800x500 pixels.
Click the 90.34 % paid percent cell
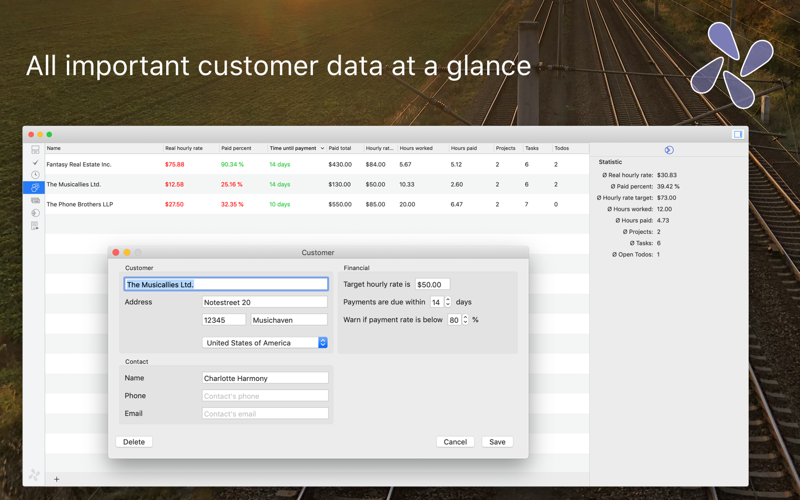pyautogui.click(x=232, y=164)
